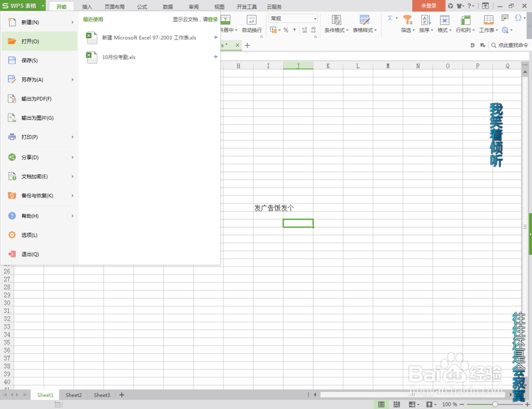Viewport: 532px width, 409px height.
Task: Add a new sheet with plus button
Action: (x=122, y=395)
